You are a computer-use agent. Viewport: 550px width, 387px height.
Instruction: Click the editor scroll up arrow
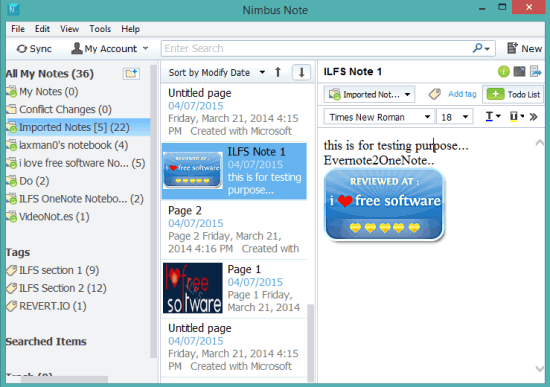(539, 143)
